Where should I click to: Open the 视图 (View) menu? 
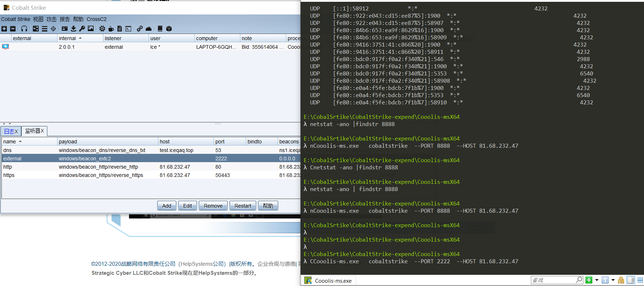point(38,19)
